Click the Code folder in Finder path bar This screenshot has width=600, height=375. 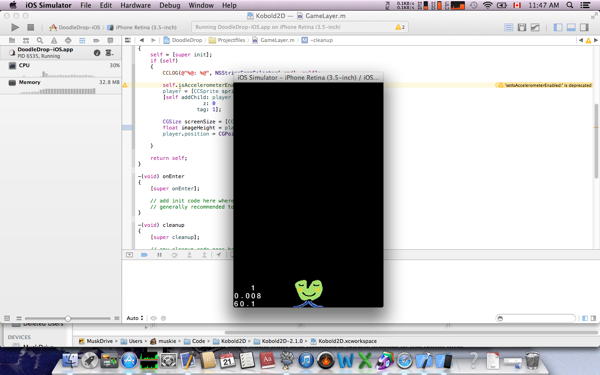195,341
